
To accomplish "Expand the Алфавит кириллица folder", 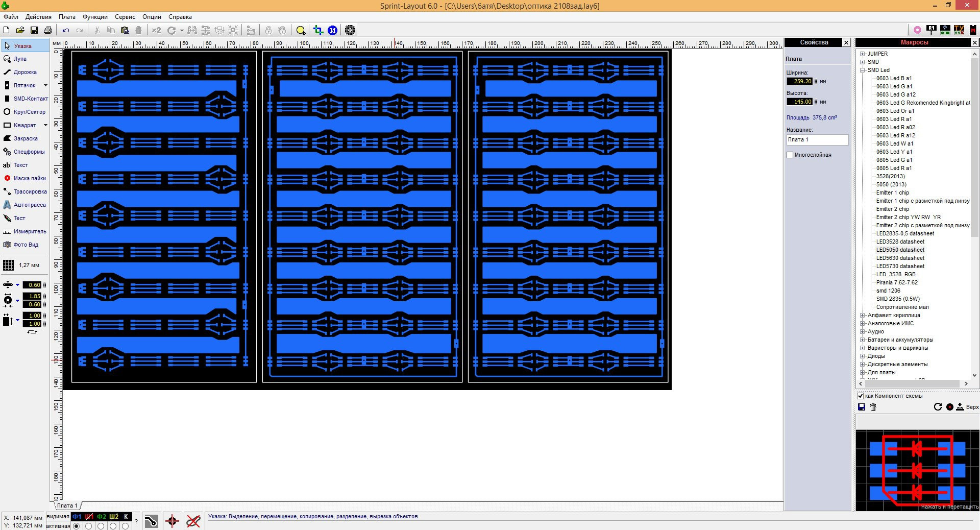I will (863, 315).
